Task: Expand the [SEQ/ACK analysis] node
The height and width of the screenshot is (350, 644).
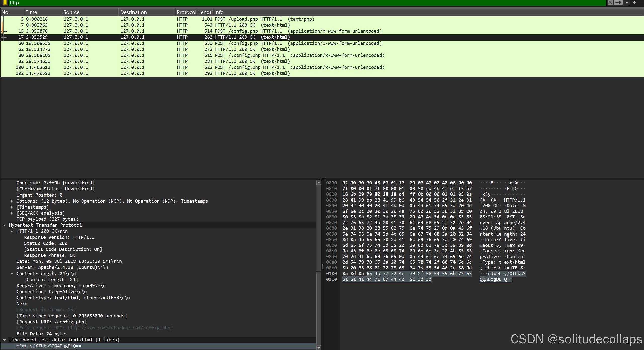Action: [x=12, y=213]
